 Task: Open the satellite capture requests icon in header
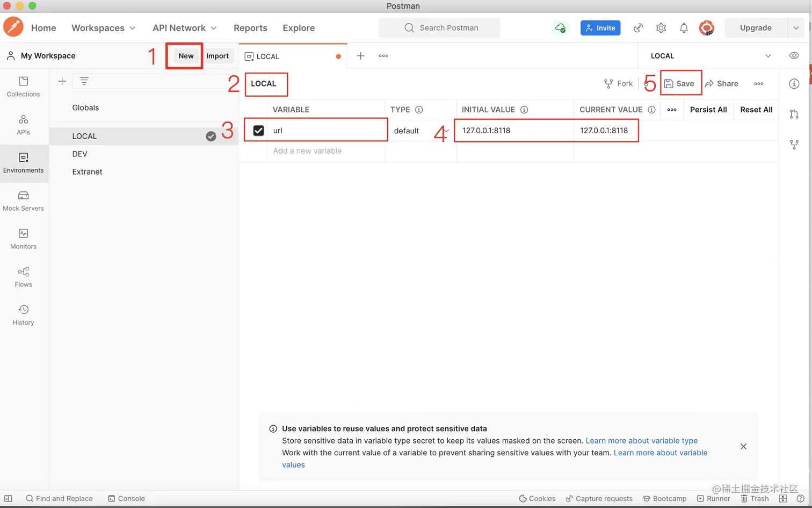[638, 28]
